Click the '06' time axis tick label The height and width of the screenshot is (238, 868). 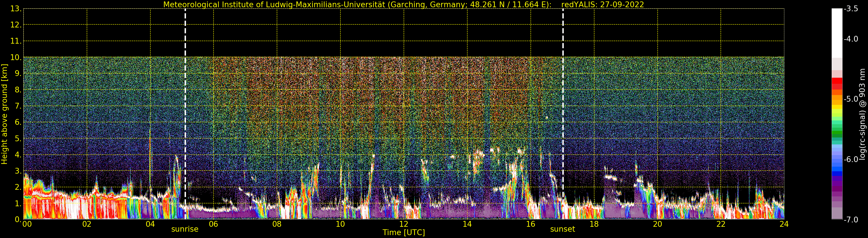click(213, 224)
